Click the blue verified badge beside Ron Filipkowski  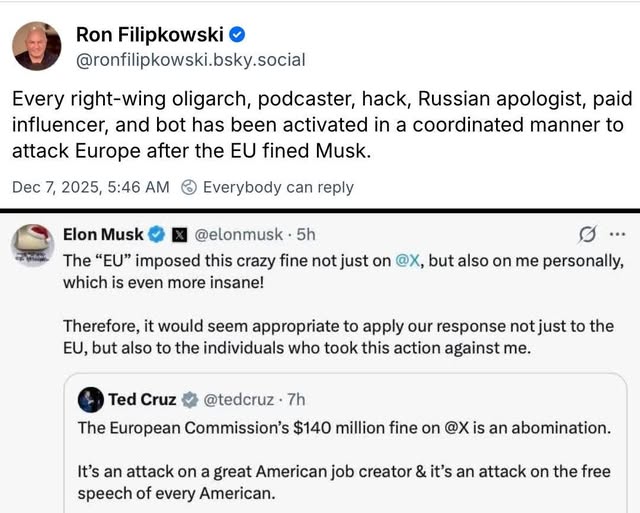coord(237,35)
